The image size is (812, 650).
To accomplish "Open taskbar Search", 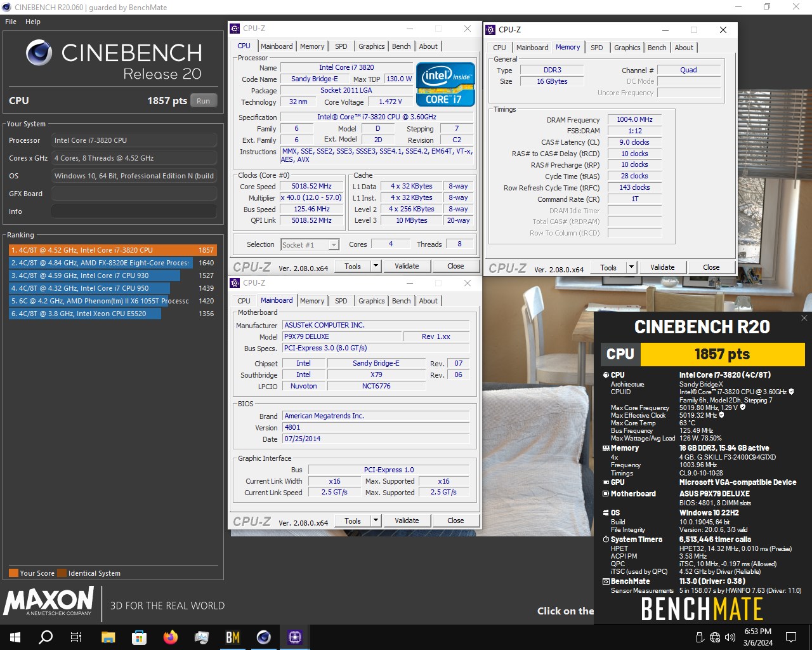I will click(46, 637).
